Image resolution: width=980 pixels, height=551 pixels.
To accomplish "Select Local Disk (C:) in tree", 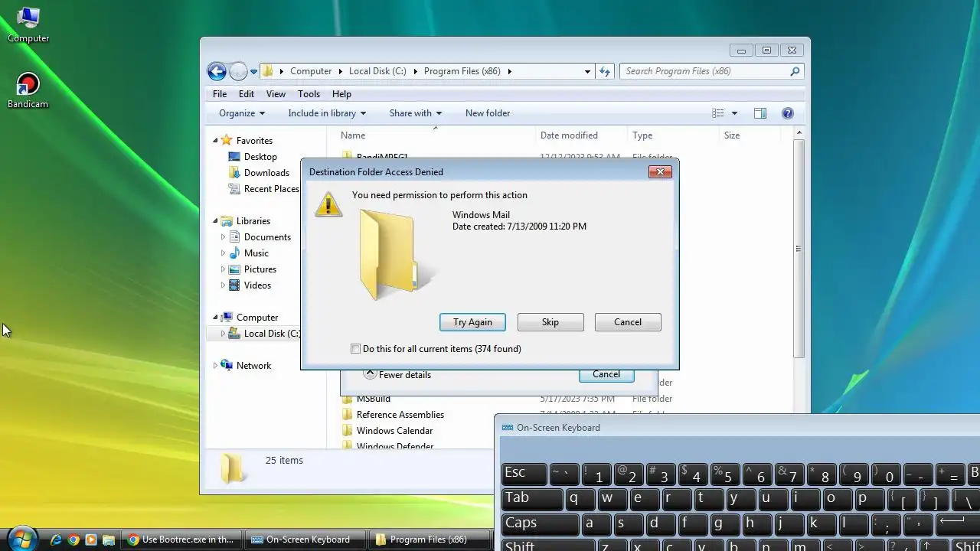I will pos(272,334).
